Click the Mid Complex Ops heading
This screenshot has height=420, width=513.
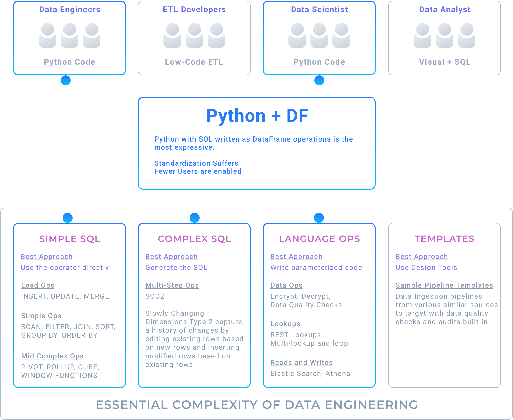pyautogui.click(x=52, y=356)
